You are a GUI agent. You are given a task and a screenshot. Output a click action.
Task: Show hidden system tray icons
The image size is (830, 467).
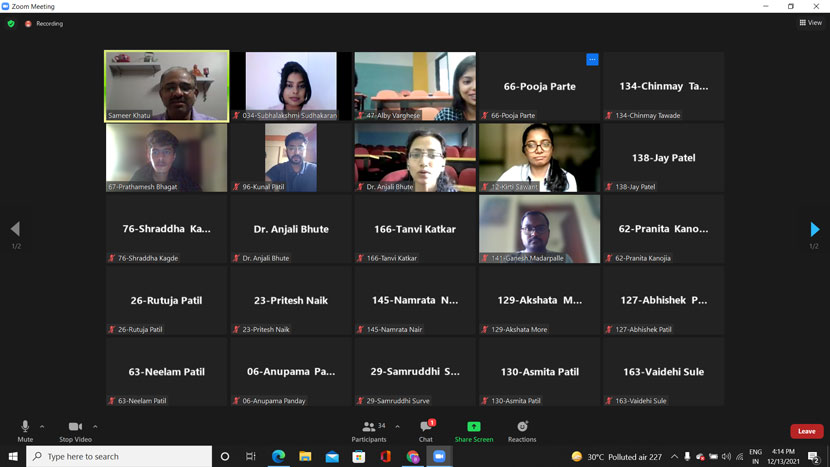[674, 456]
